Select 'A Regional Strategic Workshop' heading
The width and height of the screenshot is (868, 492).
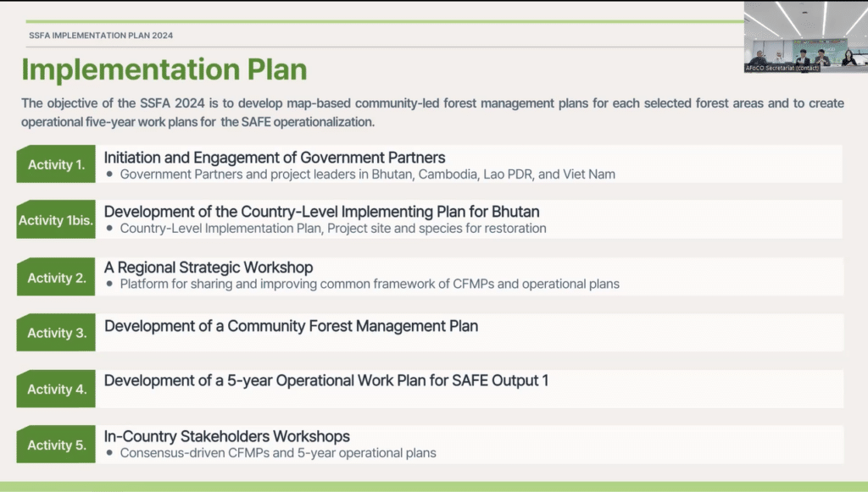point(209,268)
